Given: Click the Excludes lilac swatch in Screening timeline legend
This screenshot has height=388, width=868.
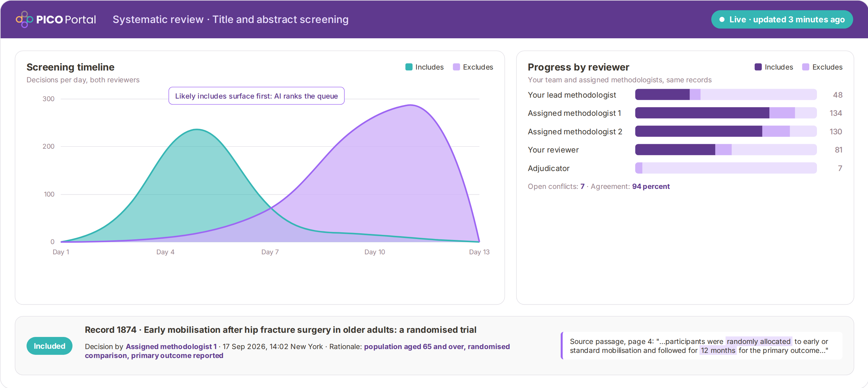Looking at the screenshot, I should [x=456, y=67].
